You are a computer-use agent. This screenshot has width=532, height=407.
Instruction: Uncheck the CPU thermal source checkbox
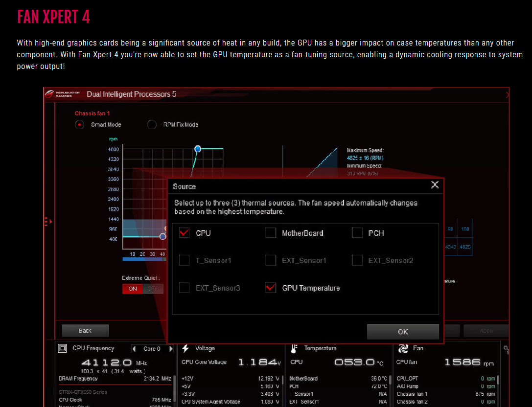click(184, 233)
